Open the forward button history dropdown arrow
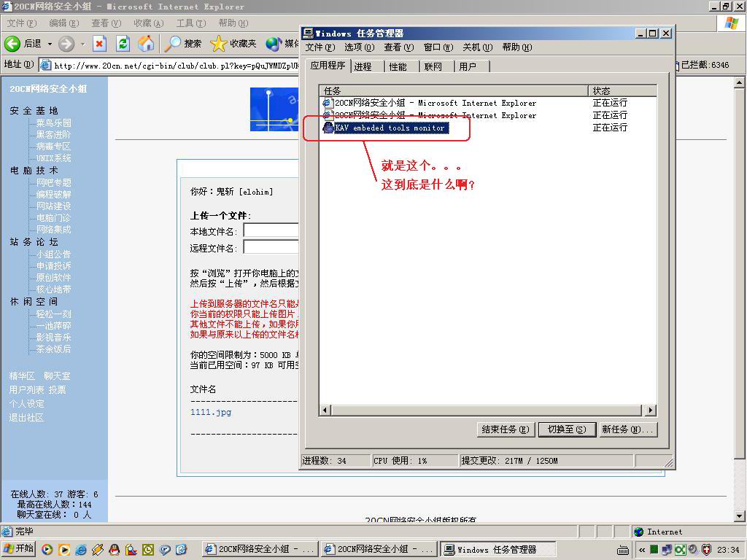This screenshot has height=560, width=747. (x=82, y=44)
